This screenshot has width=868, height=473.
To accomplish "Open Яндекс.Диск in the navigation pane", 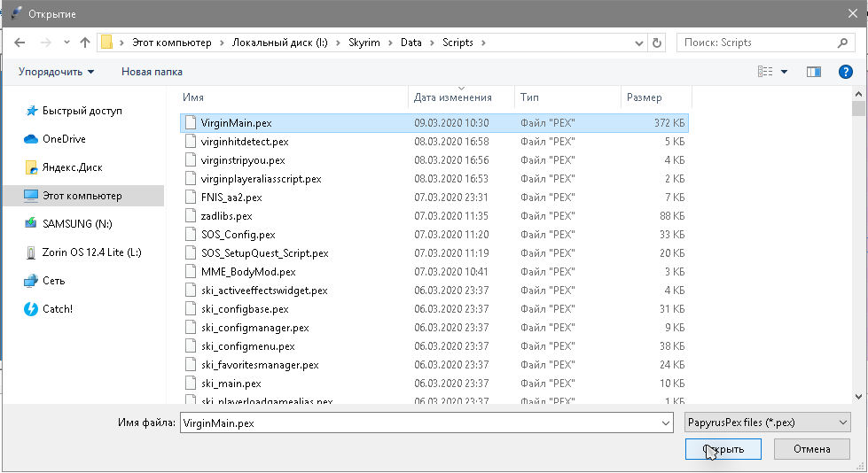I will (73, 167).
